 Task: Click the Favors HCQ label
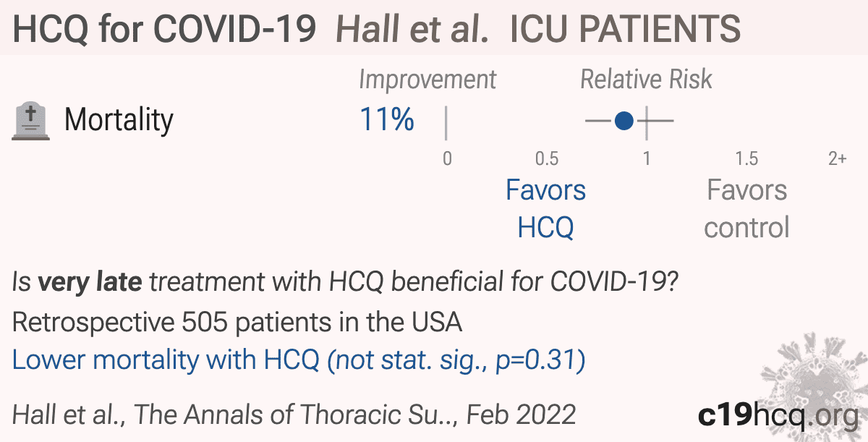546,209
